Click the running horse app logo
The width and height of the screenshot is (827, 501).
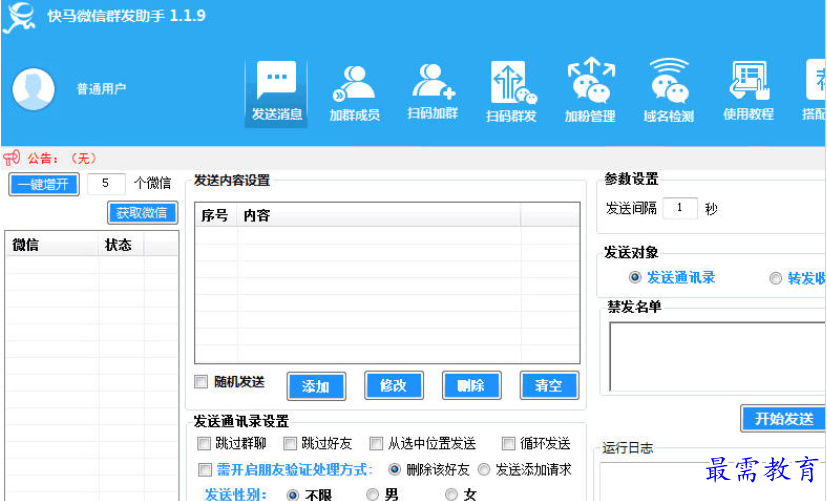point(19,17)
